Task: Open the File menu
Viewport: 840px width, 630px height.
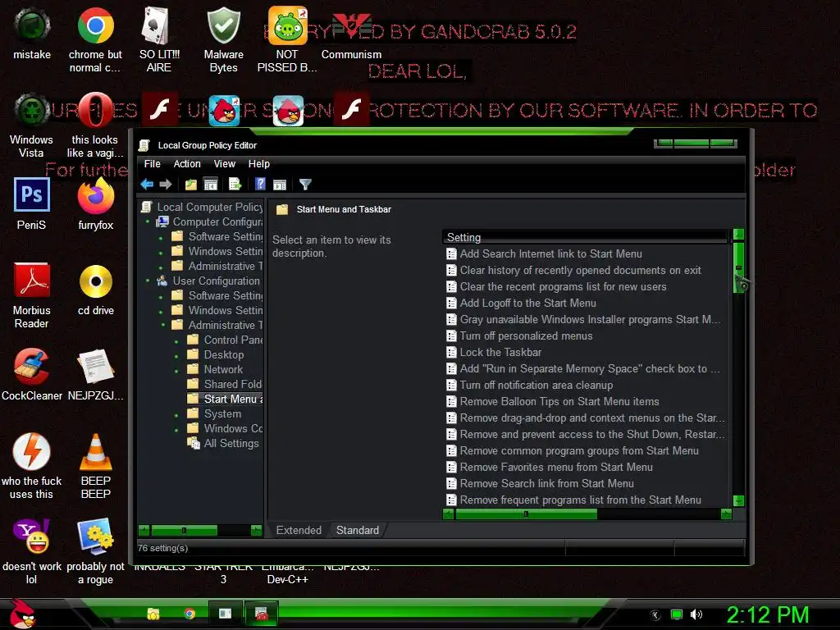Action: 152,164
